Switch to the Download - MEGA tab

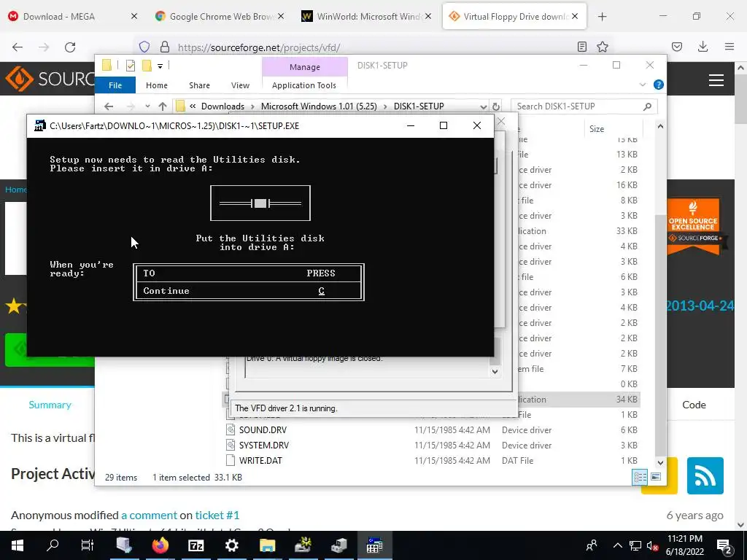[71, 17]
